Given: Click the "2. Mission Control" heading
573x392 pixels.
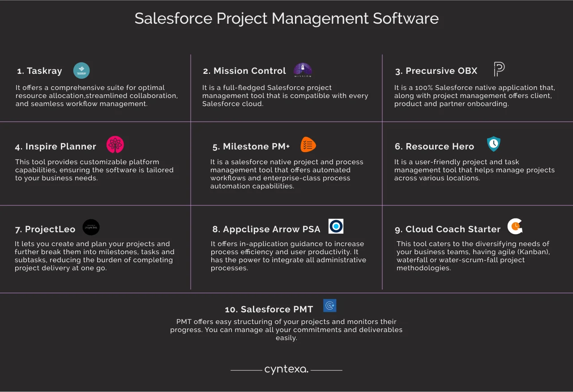Looking at the screenshot, I should 244,71.
